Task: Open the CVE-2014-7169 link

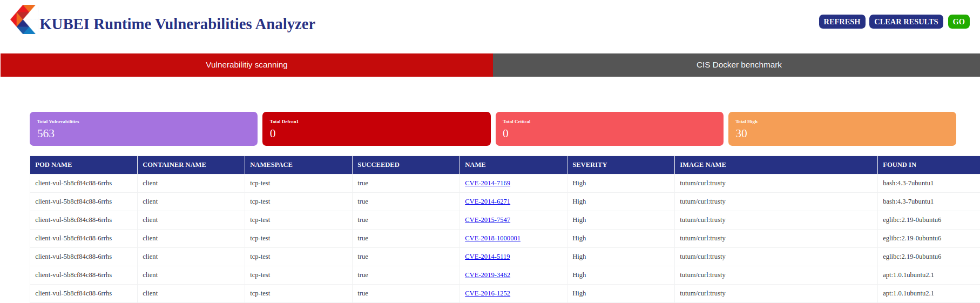Action: pos(488,183)
